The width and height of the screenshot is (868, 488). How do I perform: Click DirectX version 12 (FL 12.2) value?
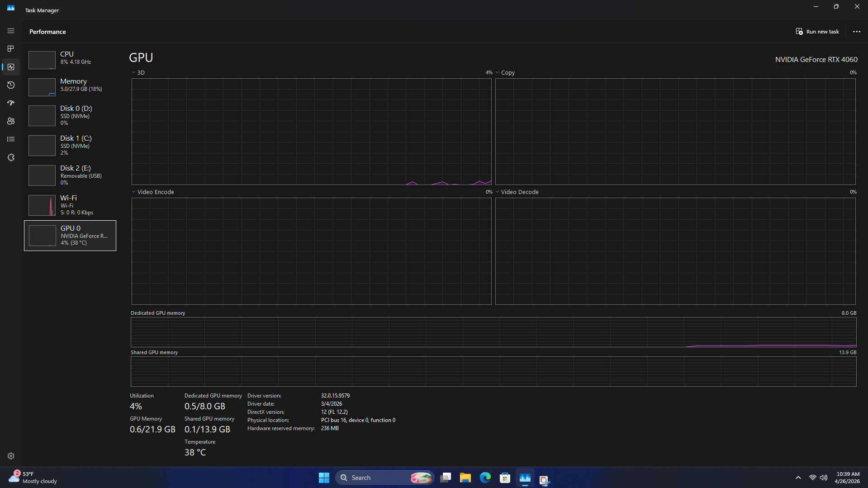[334, 412]
